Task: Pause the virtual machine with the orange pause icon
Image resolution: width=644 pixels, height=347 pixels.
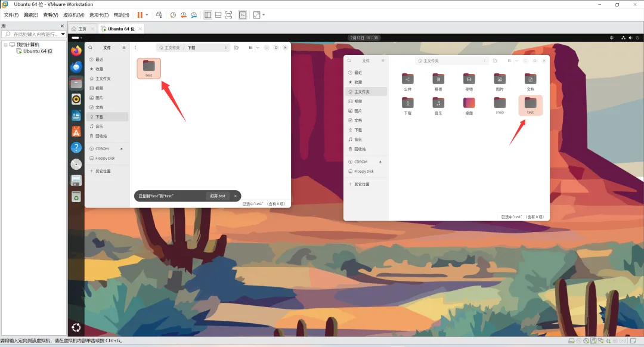Action: [140, 15]
